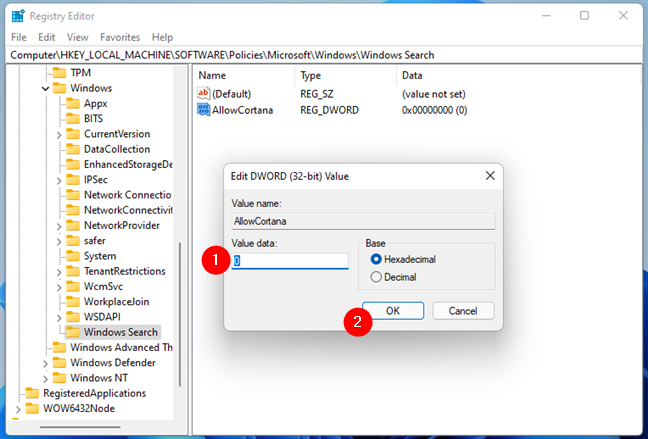Click the Windows Defender folder icon
The height and width of the screenshot is (439, 648).
click(60, 363)
